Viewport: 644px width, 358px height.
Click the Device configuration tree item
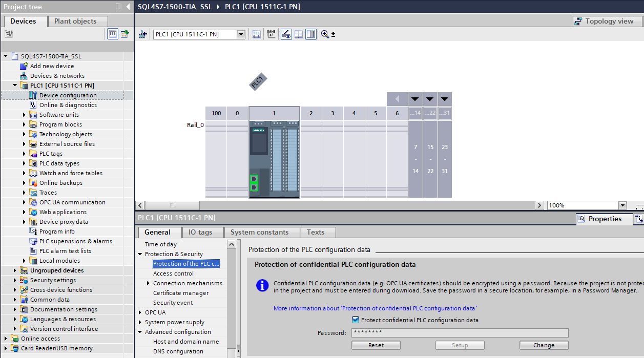tap(68, 95)
